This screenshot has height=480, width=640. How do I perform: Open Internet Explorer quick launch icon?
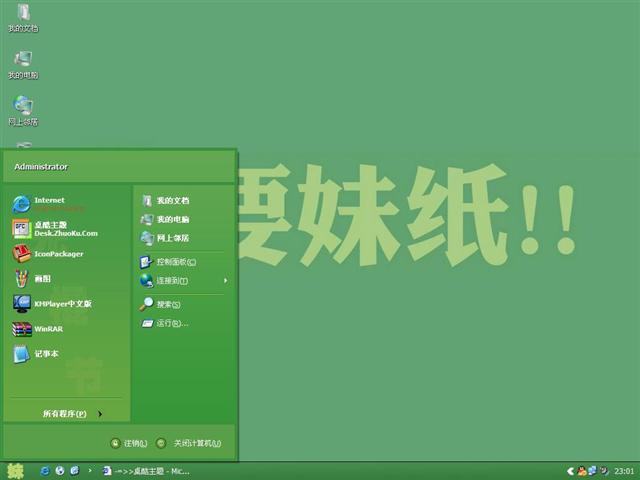(x=45, y=471)
